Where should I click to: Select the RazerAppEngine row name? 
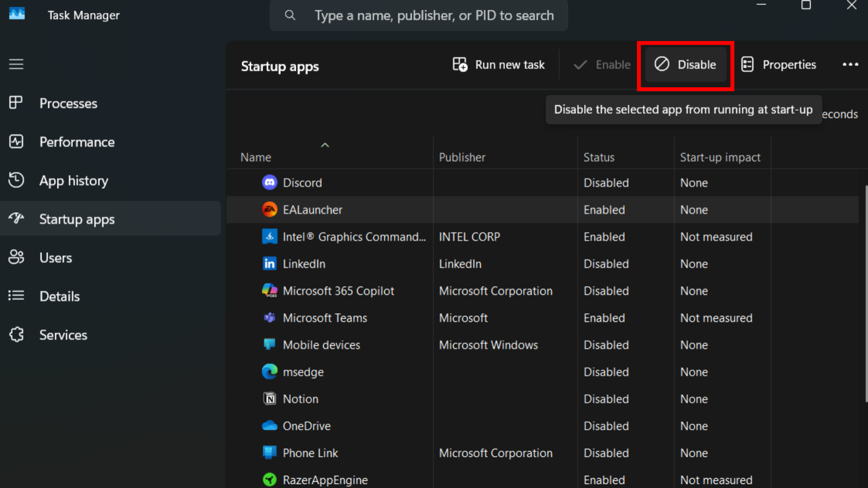(x=325, y=480)
